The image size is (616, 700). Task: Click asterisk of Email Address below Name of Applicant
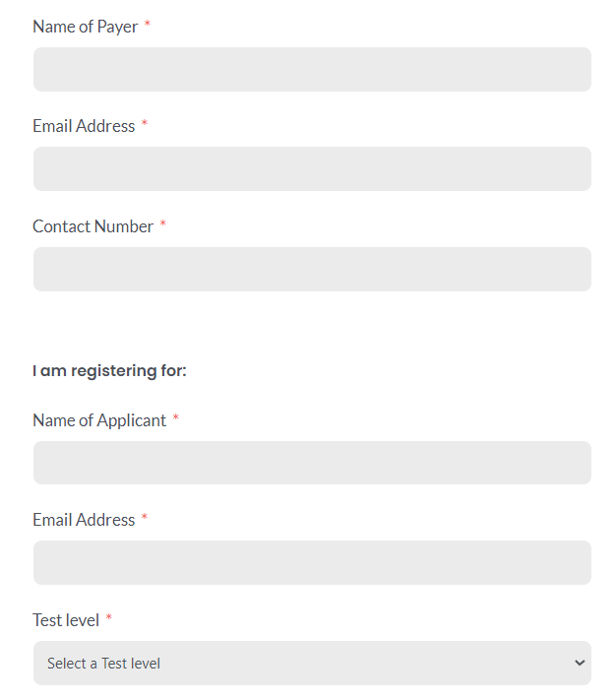coord(145,518)
